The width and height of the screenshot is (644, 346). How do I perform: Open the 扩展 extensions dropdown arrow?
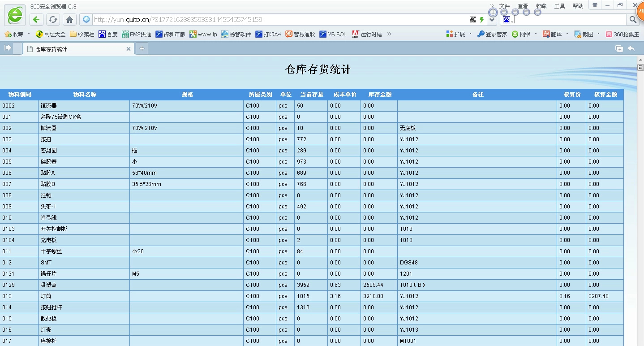[470, 34]
